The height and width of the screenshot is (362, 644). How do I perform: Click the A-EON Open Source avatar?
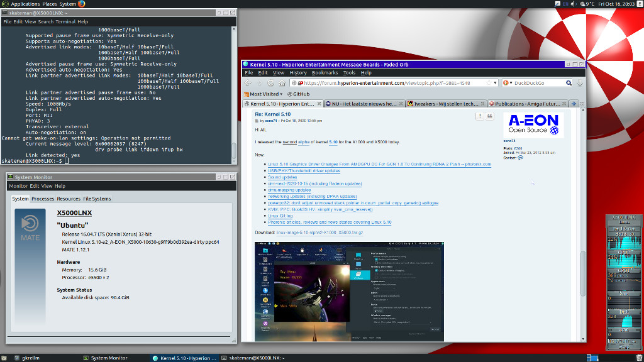pyautogui.click(x=533, y=125)
